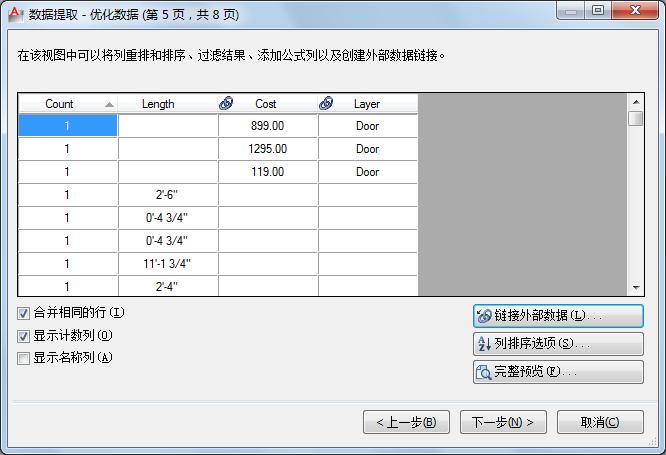Select the Length cell 2'-4"
Viewport: 666px width, 455px height.
[x=168, y=286]
